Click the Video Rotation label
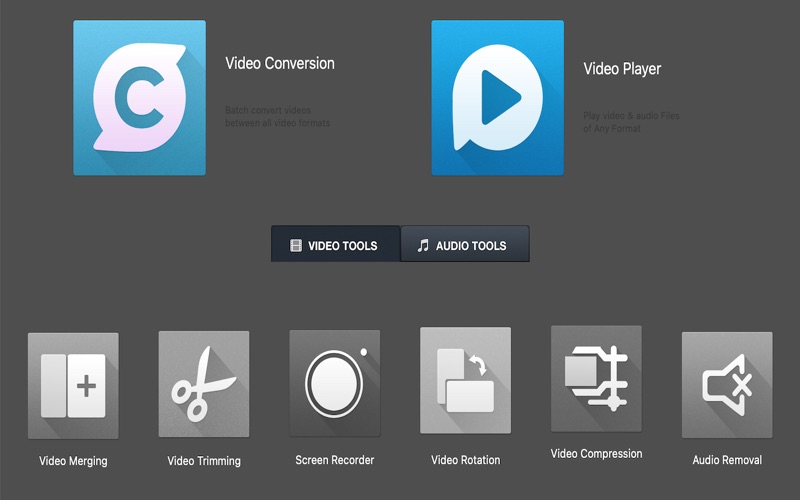The height and width of the screenshot is (500, 800). tap(465, 460)
